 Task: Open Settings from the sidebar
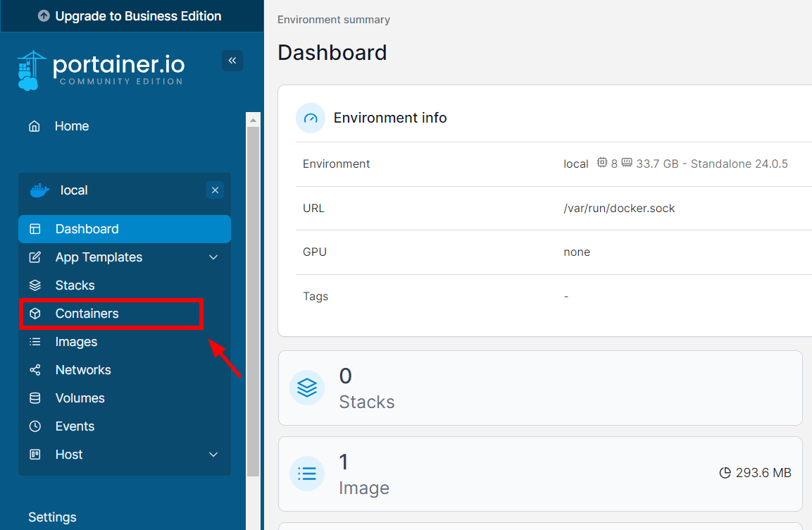click(52, 517)
